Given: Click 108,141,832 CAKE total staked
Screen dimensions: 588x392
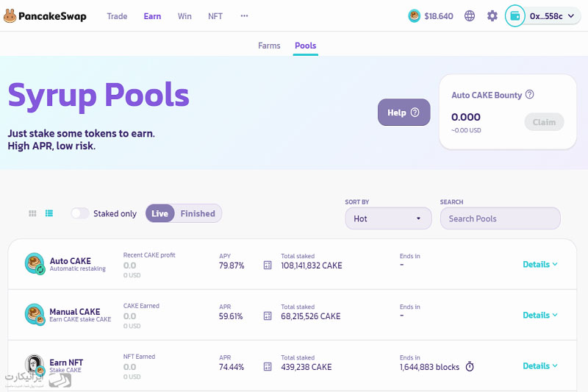Looking at the screenshot, I should pos(311,266).
